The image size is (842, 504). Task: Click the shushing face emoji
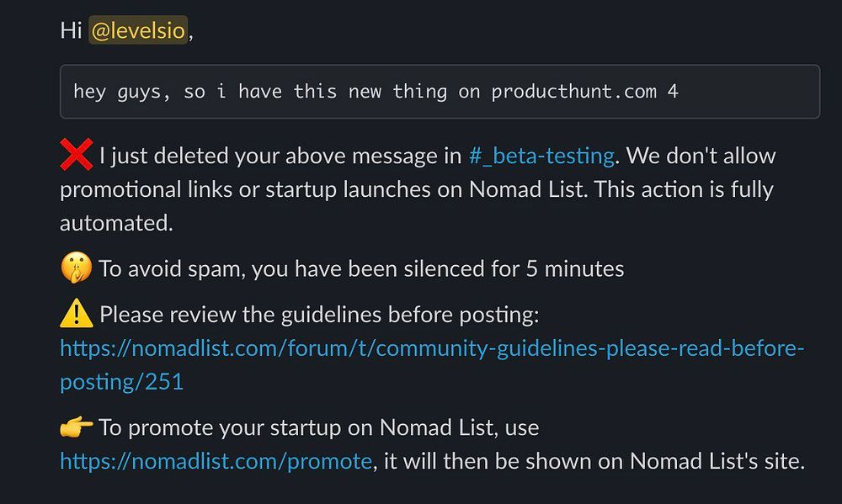[77, 268]
